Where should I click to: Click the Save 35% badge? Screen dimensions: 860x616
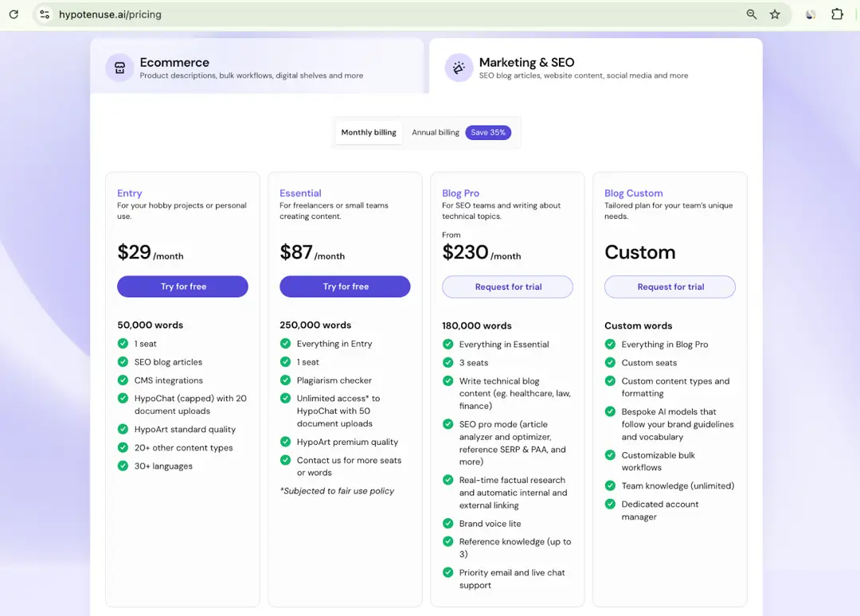pyautogui.click(x=488, y=133)
